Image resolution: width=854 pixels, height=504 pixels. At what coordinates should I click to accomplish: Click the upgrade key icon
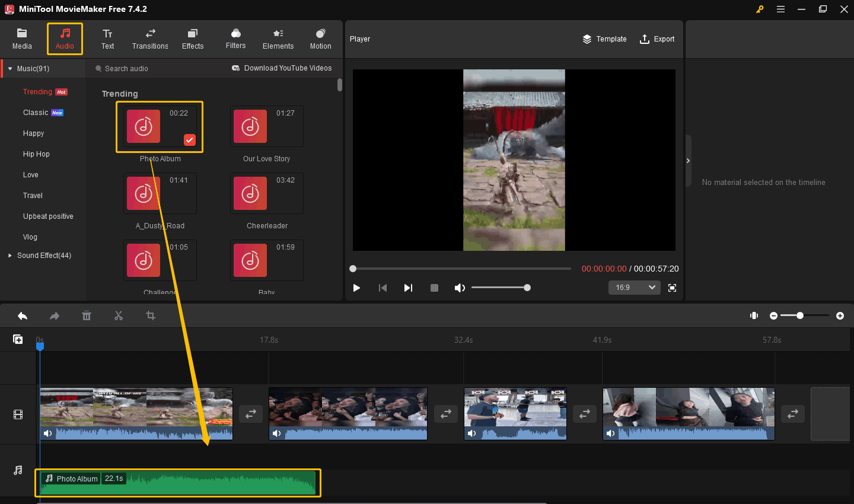point(760,9)
